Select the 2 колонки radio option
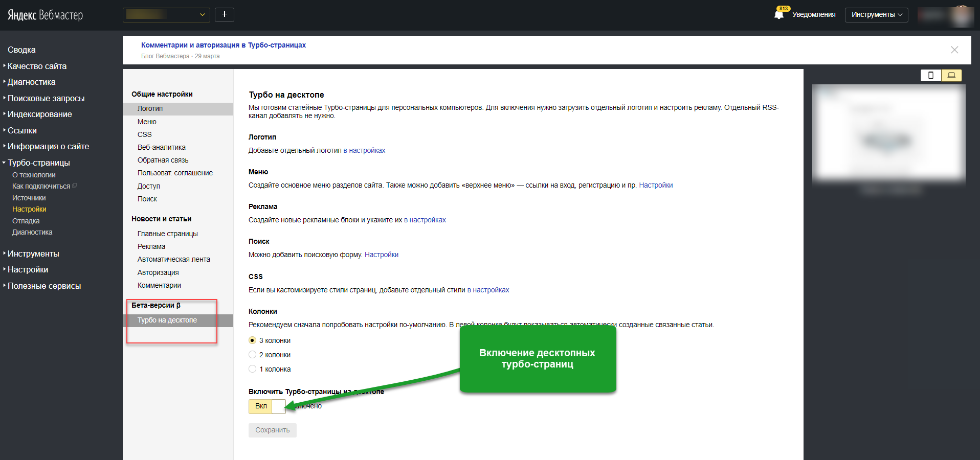980x460 pixels. 252,355
